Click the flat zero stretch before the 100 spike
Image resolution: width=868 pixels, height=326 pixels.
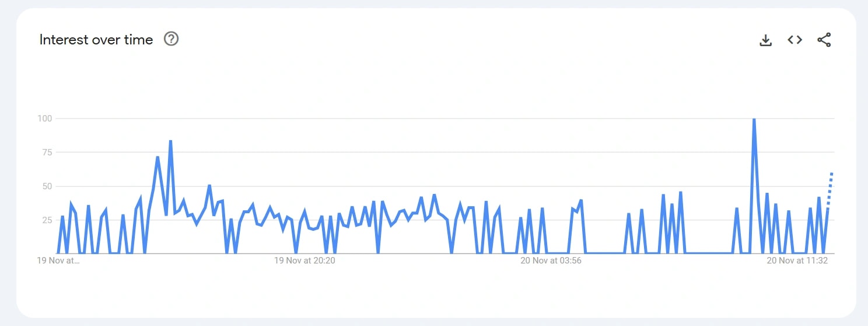click(x=709, y=253)
